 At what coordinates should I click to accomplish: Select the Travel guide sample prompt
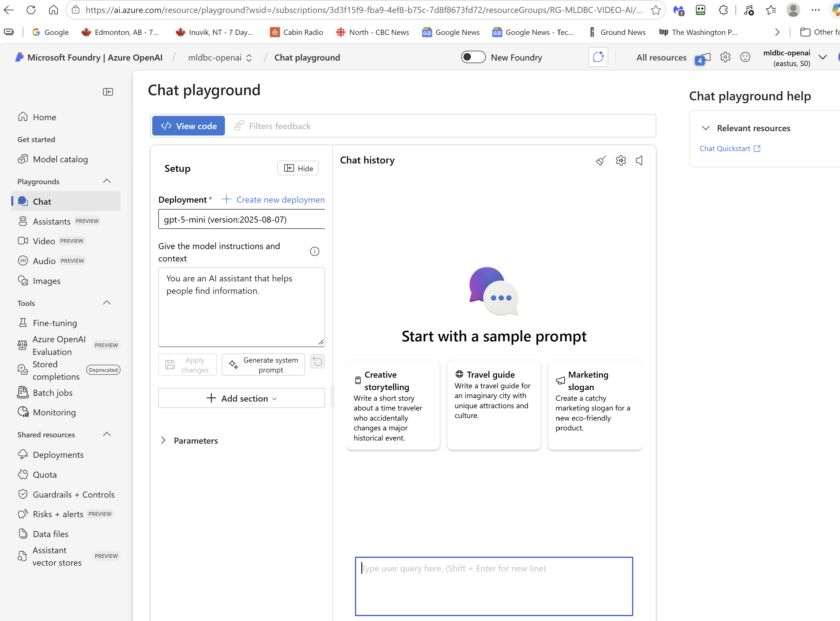[494, 405]
